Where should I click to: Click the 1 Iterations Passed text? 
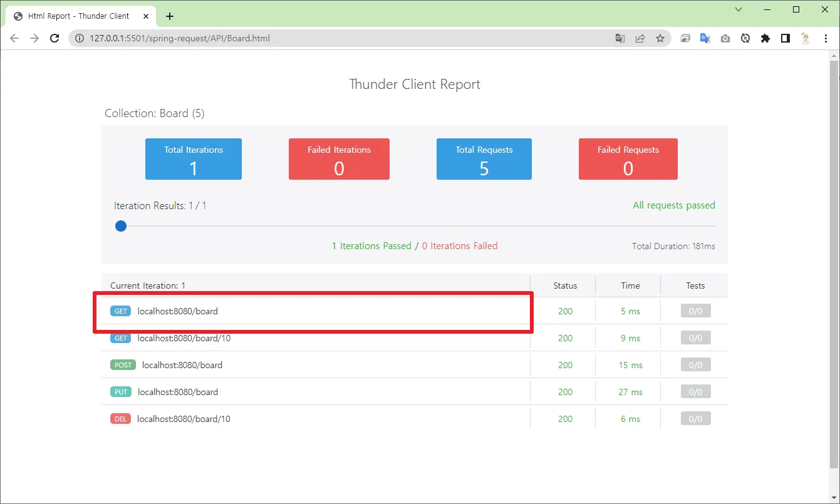371,246
